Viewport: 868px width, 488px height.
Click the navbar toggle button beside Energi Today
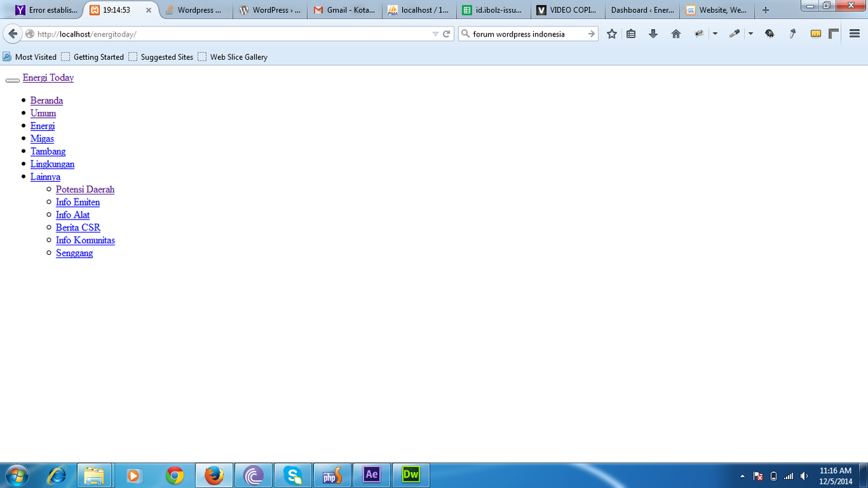click(x=12, y=81)
